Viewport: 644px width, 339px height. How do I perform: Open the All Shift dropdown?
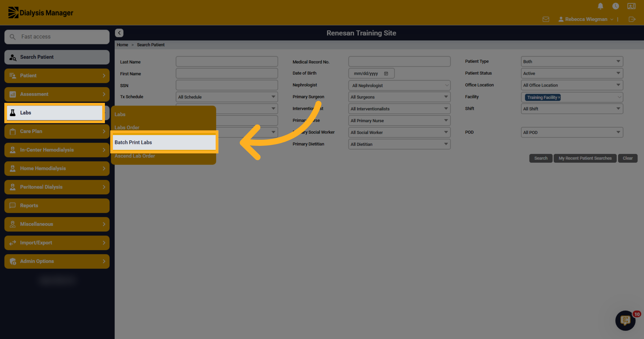click(x=572, y=109)
